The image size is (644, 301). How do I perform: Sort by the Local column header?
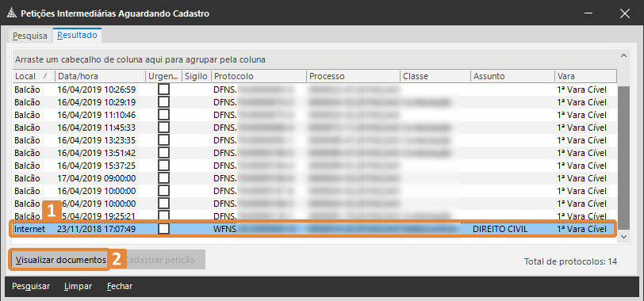(x=33, y=76)
